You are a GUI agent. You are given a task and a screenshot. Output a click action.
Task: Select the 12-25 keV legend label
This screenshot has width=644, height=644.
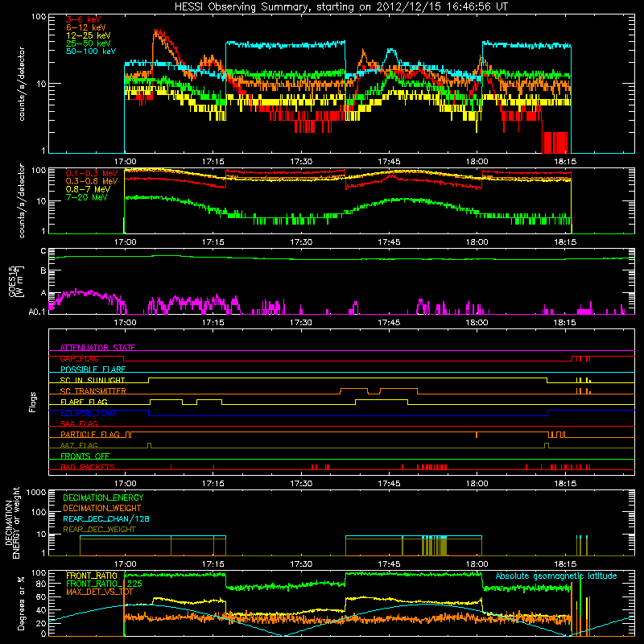click(x=89, y=35)
